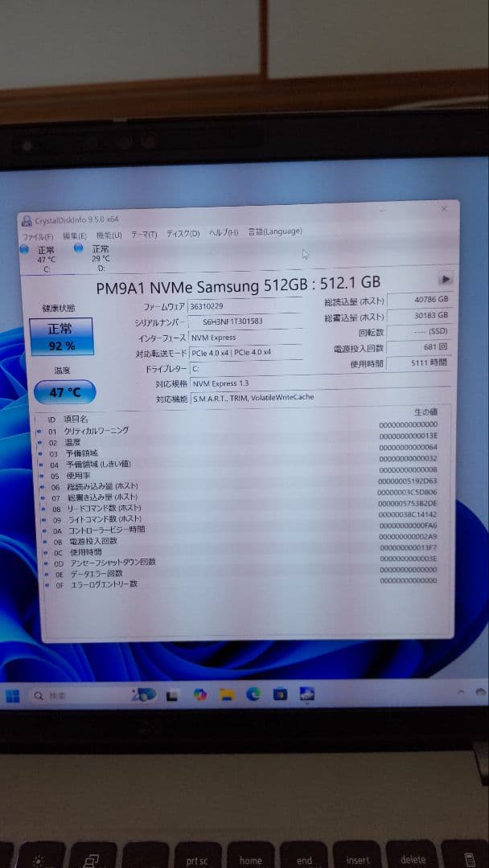Open the 編集(E) menu
Screen dimensions: 489x868
[75, 235]
